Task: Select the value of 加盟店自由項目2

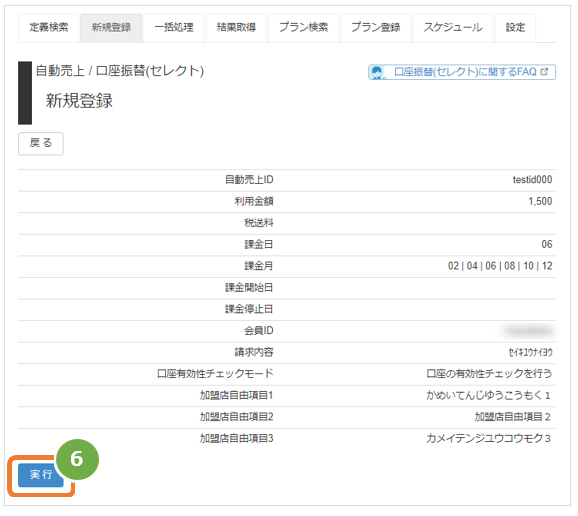Action: tap(512, 418)
